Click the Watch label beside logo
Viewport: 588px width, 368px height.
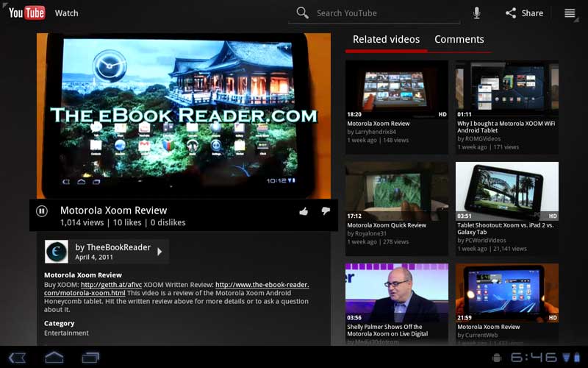pos(66,13)
